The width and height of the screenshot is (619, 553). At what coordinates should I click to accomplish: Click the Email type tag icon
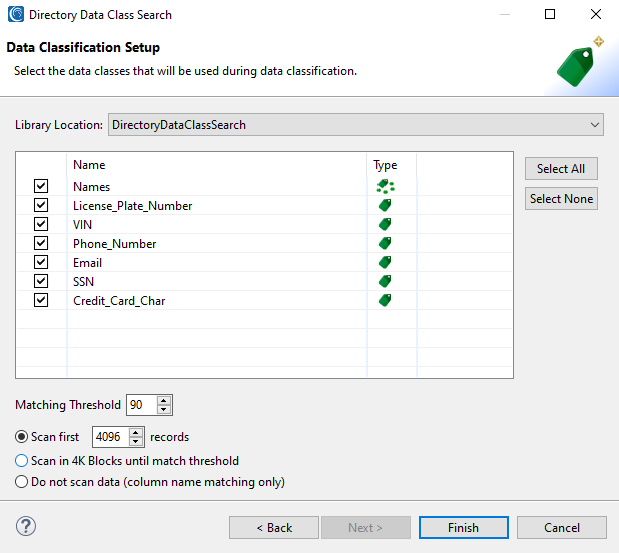[x=385, y=262]
